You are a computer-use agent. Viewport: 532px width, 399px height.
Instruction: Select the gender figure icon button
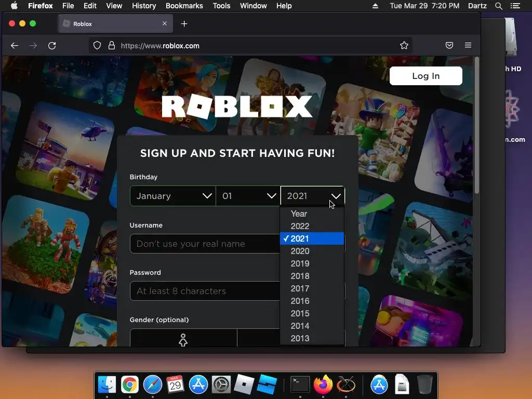(183, 339)
